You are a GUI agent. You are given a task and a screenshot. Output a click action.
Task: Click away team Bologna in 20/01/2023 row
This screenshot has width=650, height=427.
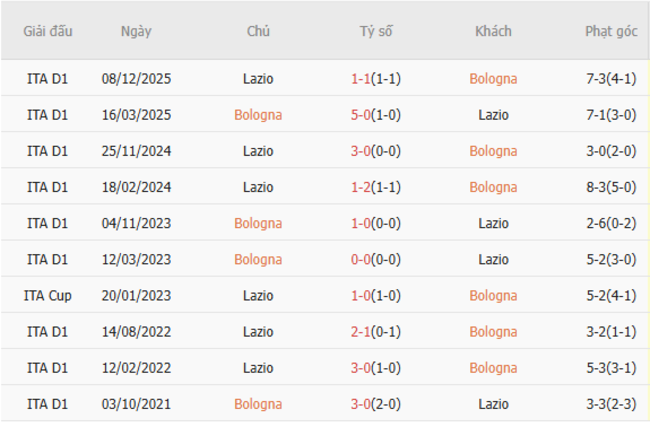point(493,295)
